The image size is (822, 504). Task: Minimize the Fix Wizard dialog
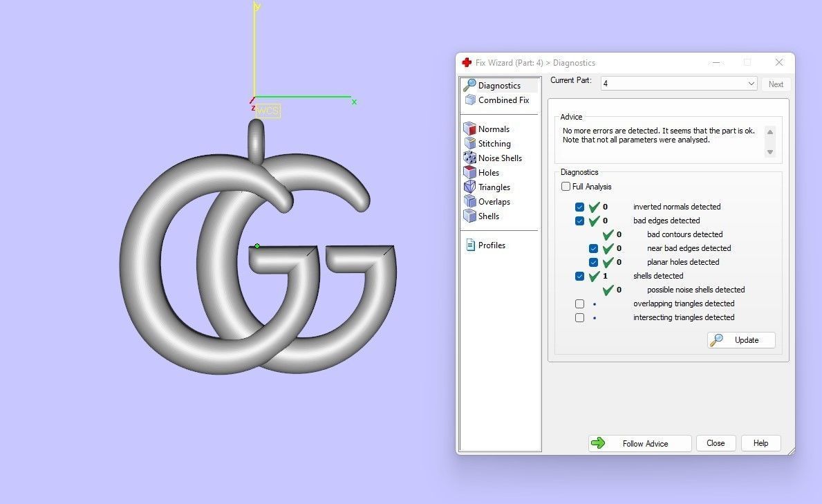(x=716, y=62)
